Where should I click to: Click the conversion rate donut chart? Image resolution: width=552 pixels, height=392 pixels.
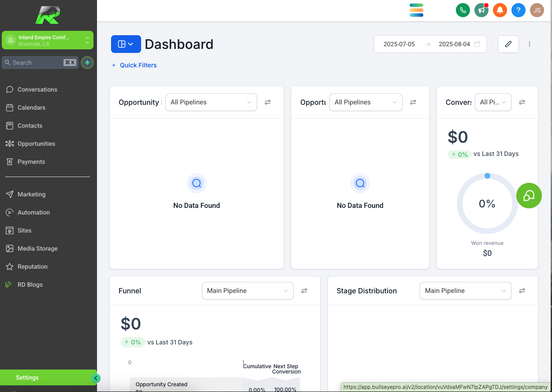point(487,203)
